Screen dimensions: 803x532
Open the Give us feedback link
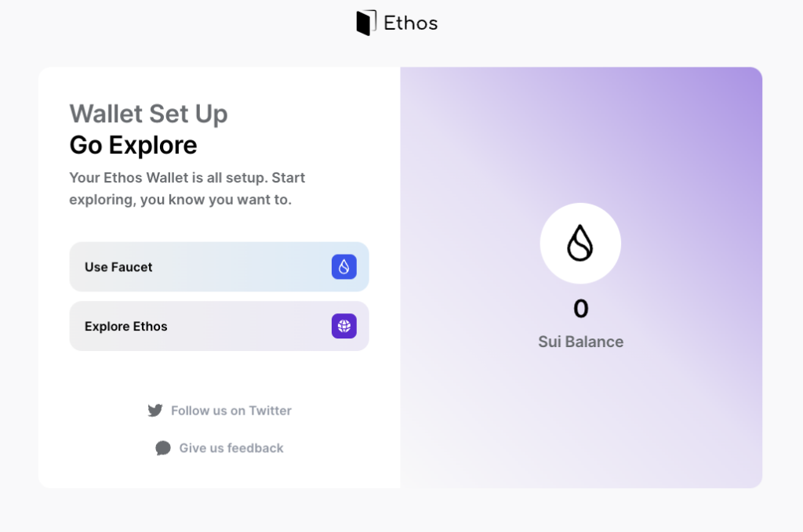point(231,447)
